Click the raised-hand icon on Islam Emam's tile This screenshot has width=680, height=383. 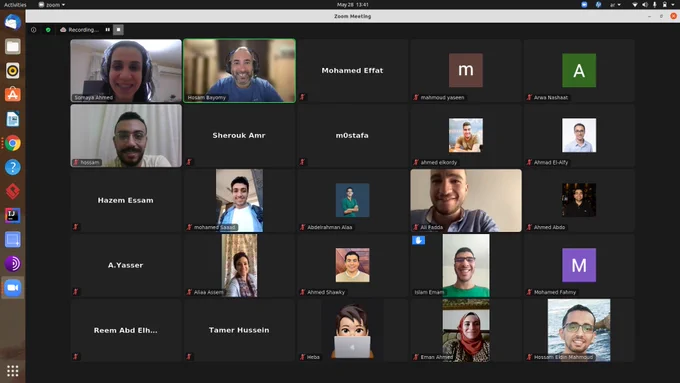tap(418, 240)
